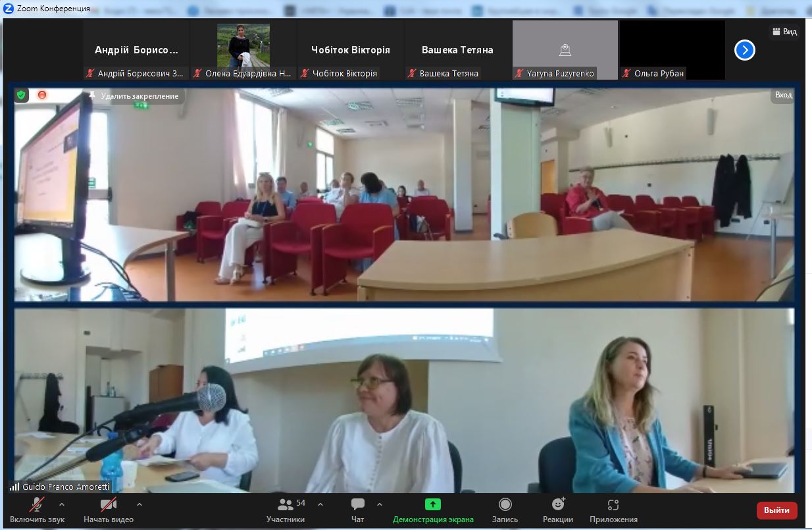This screenshot has height=530, width=812.
Task: Click the Вход button on pinned video
Action: [x=783, y=95]
